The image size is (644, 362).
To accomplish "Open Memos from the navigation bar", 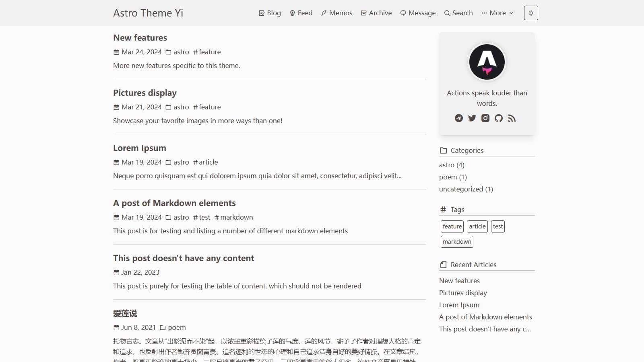I will click(336, 13).
